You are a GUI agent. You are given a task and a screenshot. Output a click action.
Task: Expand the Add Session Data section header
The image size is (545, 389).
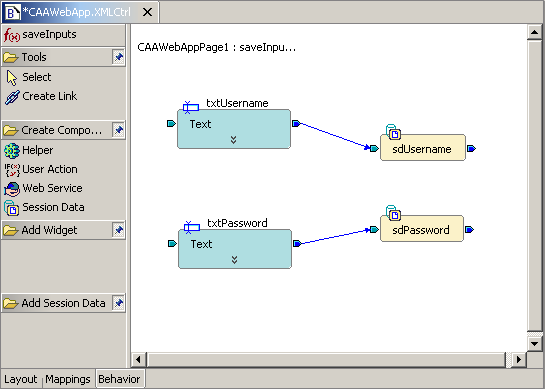pos(63,303)
